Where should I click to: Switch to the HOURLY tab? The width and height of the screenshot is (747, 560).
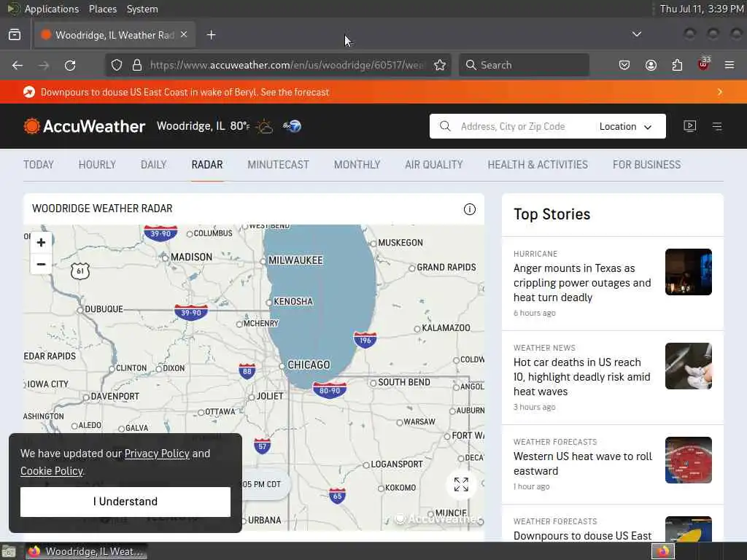[x=97, y=165]
